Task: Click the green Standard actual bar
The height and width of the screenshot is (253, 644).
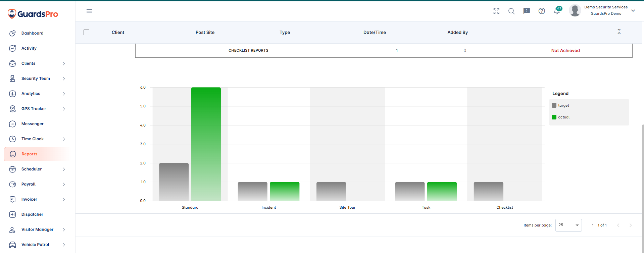Action: pyautogui.click(x=206, y=144)
